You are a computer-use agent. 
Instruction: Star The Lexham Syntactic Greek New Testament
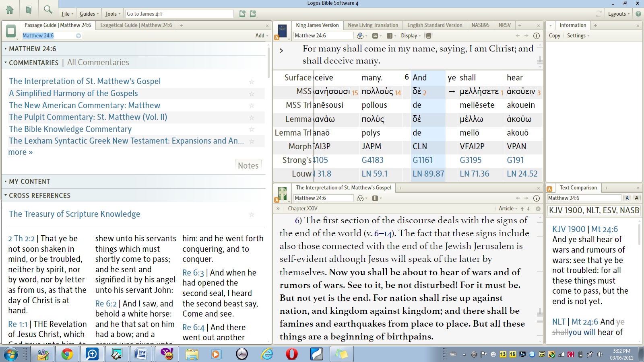point(252,141)
